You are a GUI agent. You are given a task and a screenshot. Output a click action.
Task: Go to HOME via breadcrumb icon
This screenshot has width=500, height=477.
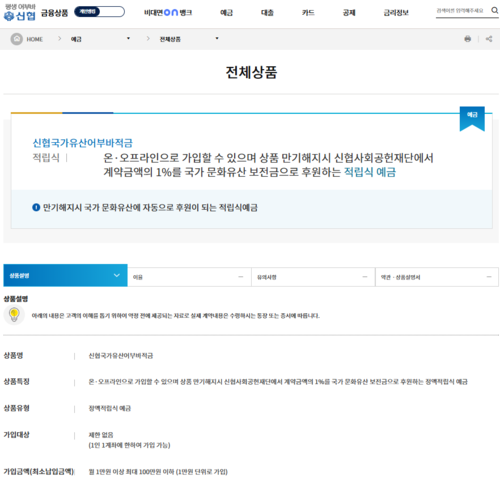(x=17, y=39)
